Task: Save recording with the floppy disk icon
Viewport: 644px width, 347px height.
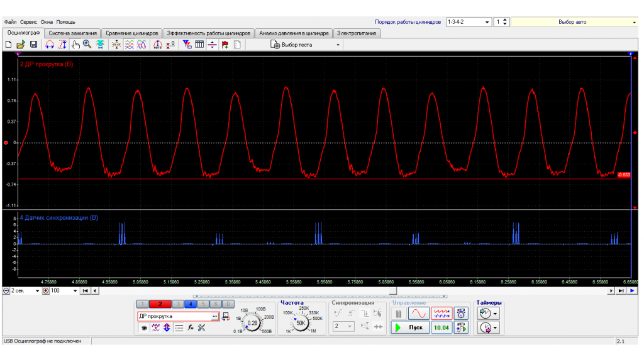Action: pyautogui.click(x=34, y=45)
